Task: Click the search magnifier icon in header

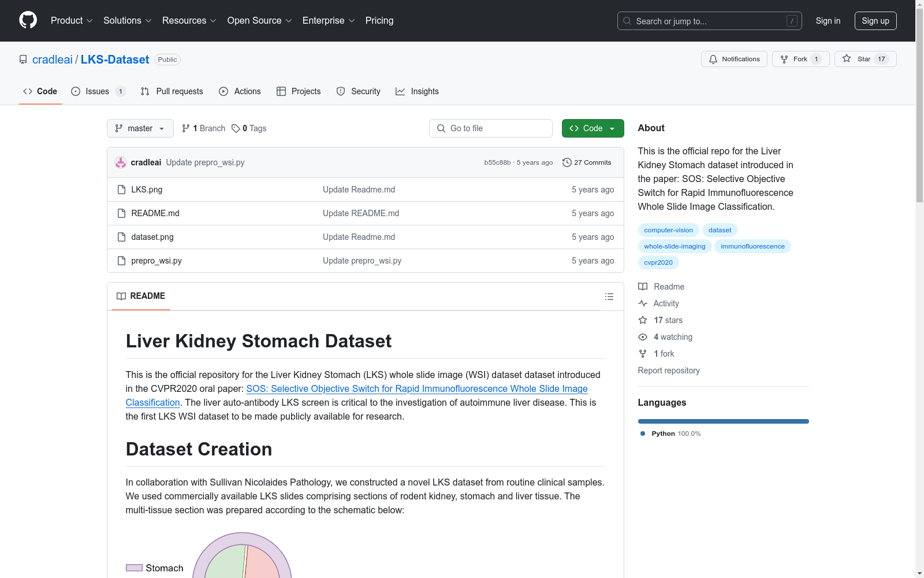Action: 627,21
